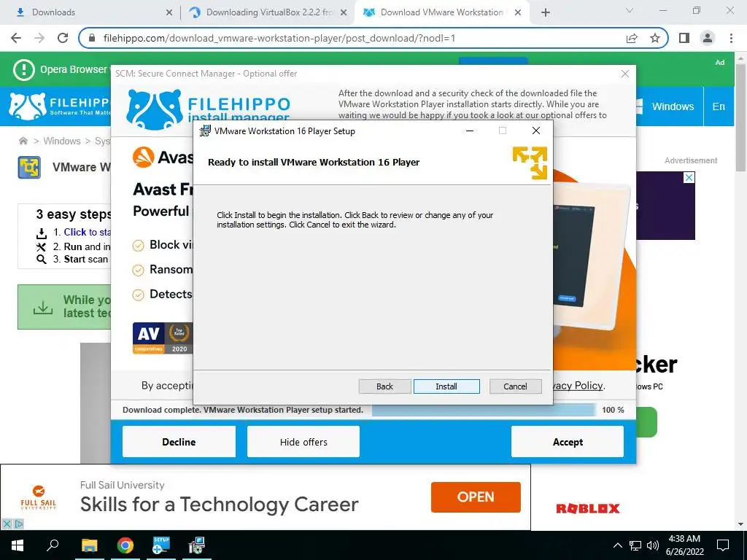Click the green download banner arrow icon

43,307
